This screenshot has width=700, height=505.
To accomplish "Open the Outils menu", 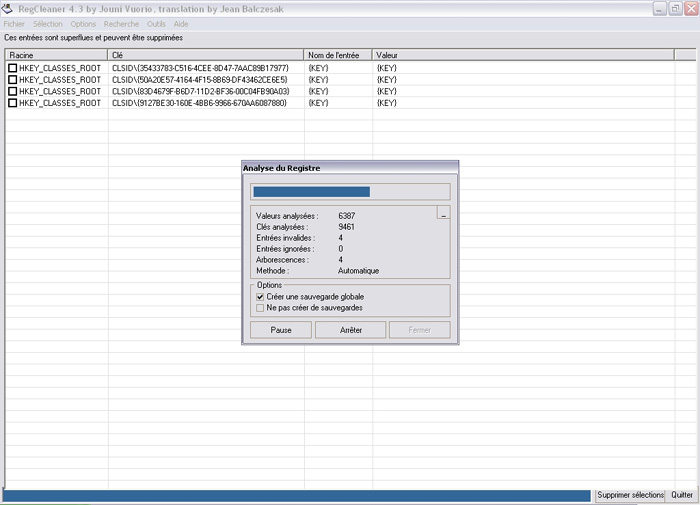I will (x=156, y=24).
